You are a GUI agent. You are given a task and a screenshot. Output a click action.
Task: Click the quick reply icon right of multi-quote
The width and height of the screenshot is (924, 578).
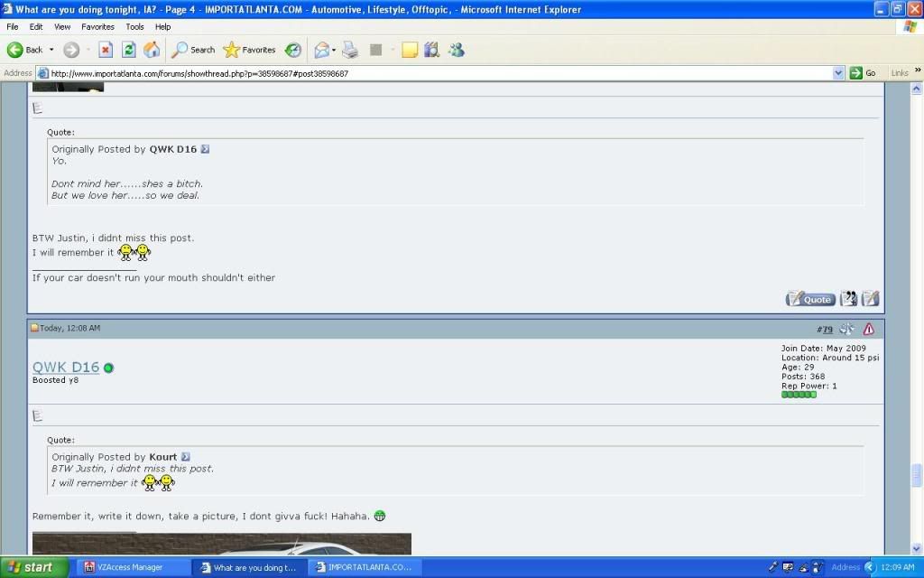pos(870,299)
